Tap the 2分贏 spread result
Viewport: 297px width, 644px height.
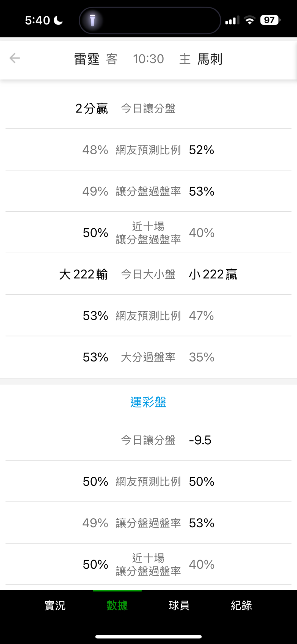92,109
